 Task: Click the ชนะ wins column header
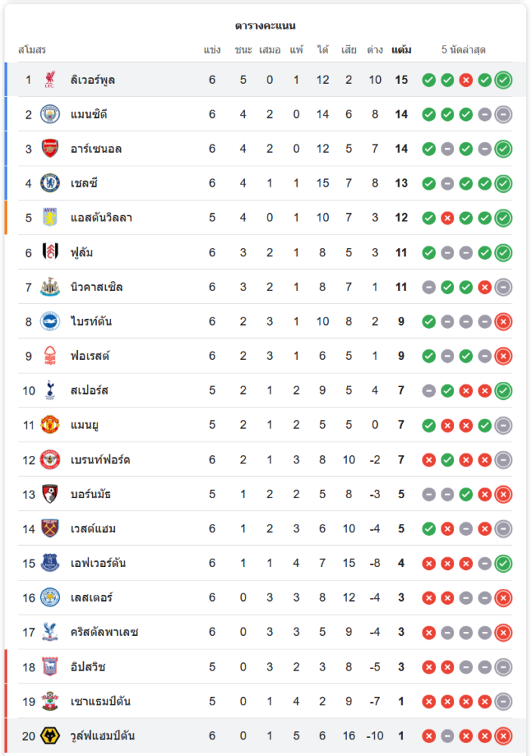click(243, 50)
